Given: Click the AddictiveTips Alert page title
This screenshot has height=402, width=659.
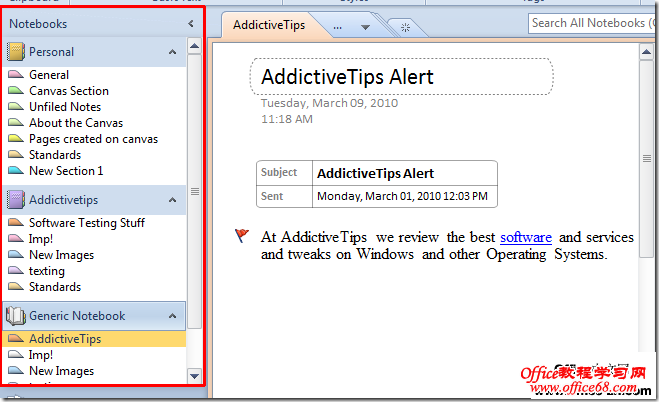Looking at the screenshot, I should (347, 77).
